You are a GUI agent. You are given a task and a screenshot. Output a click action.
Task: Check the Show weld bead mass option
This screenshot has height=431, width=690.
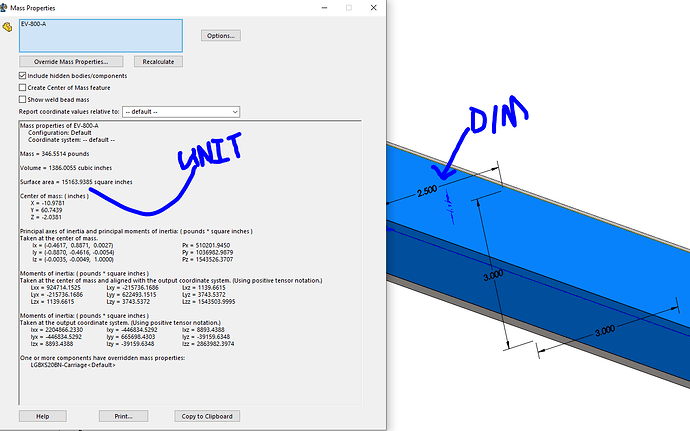[x=23, y=99]
